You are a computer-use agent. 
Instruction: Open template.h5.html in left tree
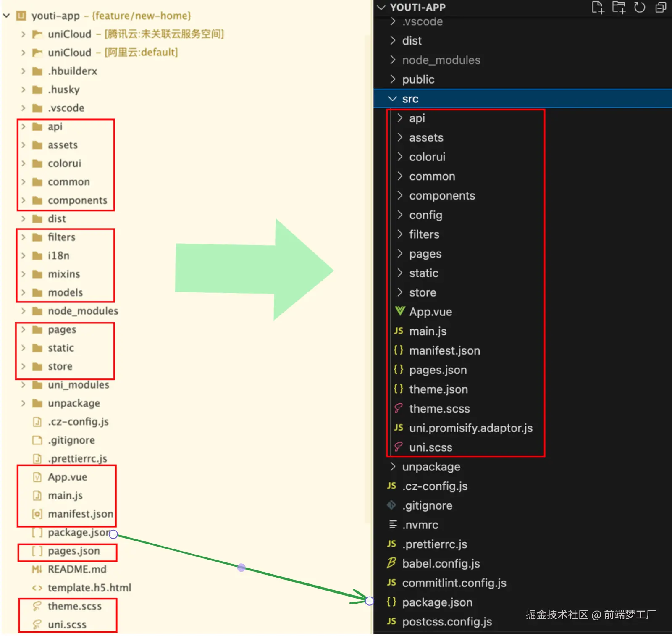click(89, 588)
